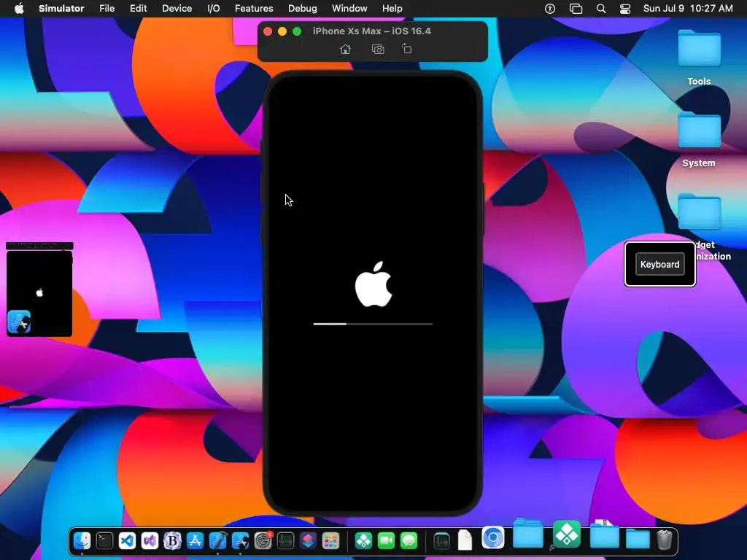
Task: Open the purple Visual Studio icon in the Dock
Action: point(150,541)
